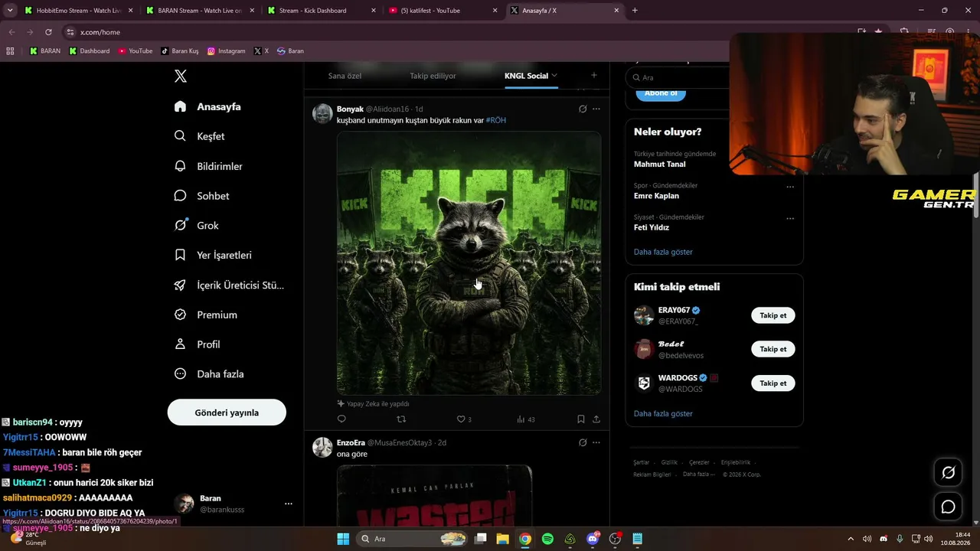The width and height of the screenshot is (980, 551).
Task: Switch to Sana özel tab
Action: coord(345,76)
